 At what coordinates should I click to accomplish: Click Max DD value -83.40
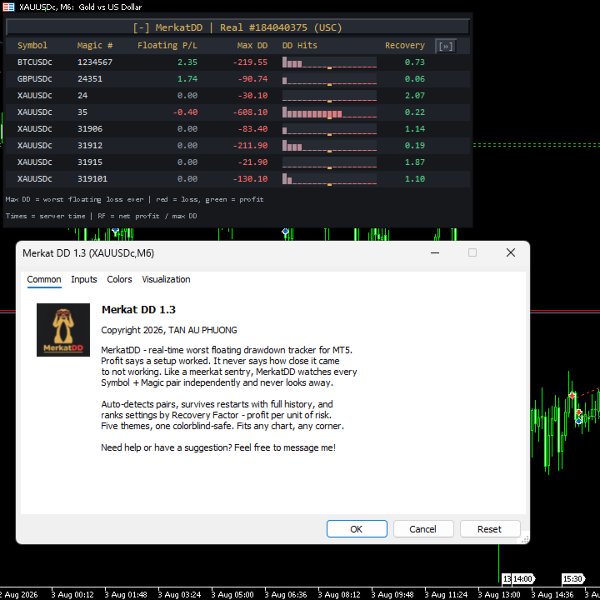click(x=253, y=129)
